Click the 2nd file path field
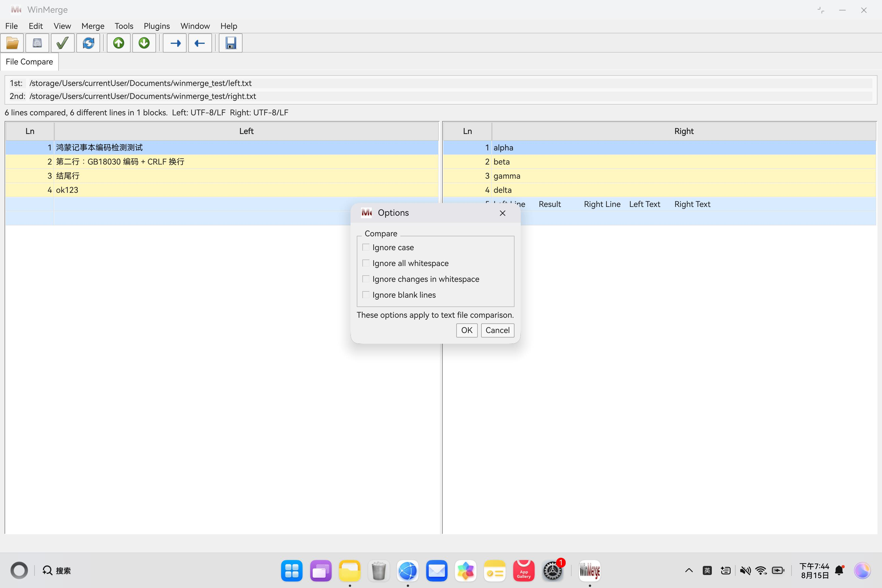 (x=450, y=96)
